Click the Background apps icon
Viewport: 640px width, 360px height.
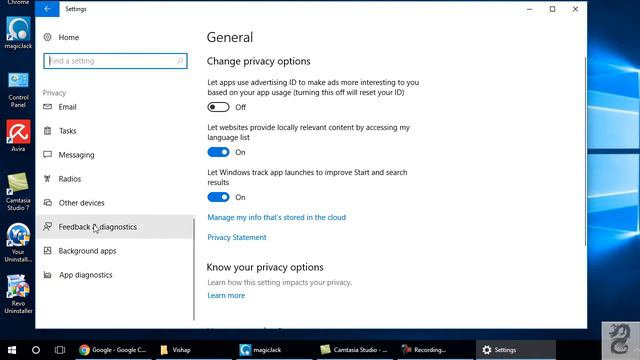[x=48, y=250]
